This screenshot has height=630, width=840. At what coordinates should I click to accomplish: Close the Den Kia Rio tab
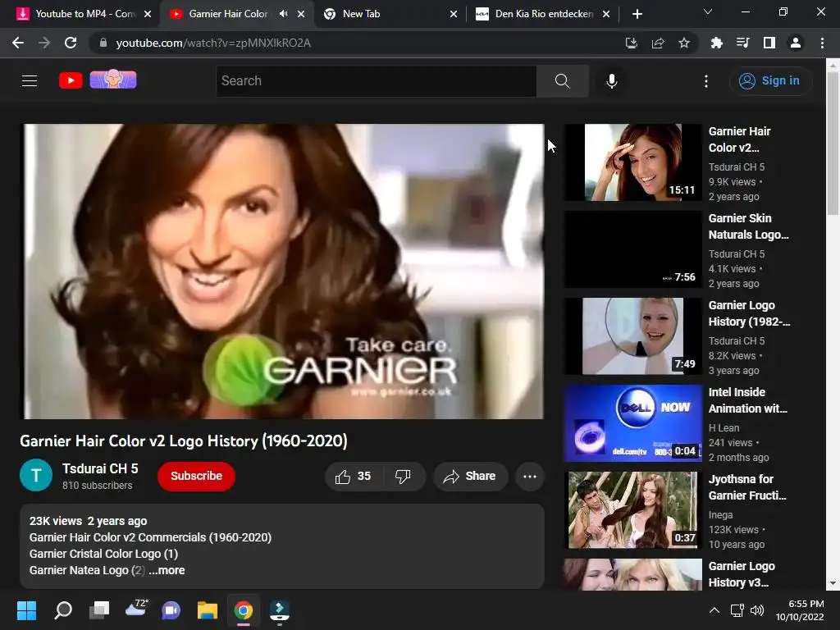click(x=606, y=14)
